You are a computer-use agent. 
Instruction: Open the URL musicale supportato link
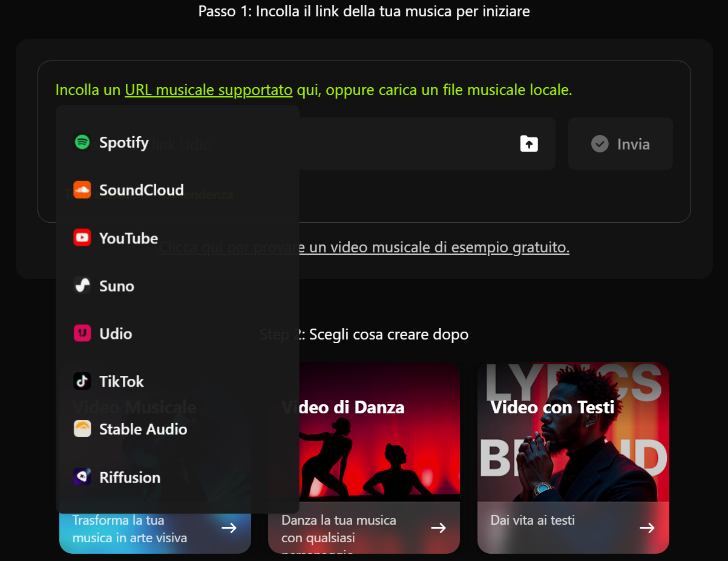click(x=209, y=90)
